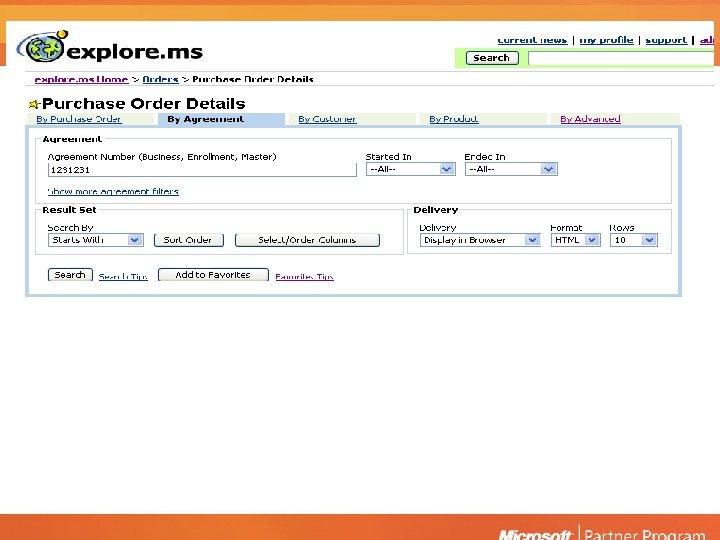The image size is (720, 540).
Task: Open the Delivery Display in Browser dropdown
Action: coord(480,240)
